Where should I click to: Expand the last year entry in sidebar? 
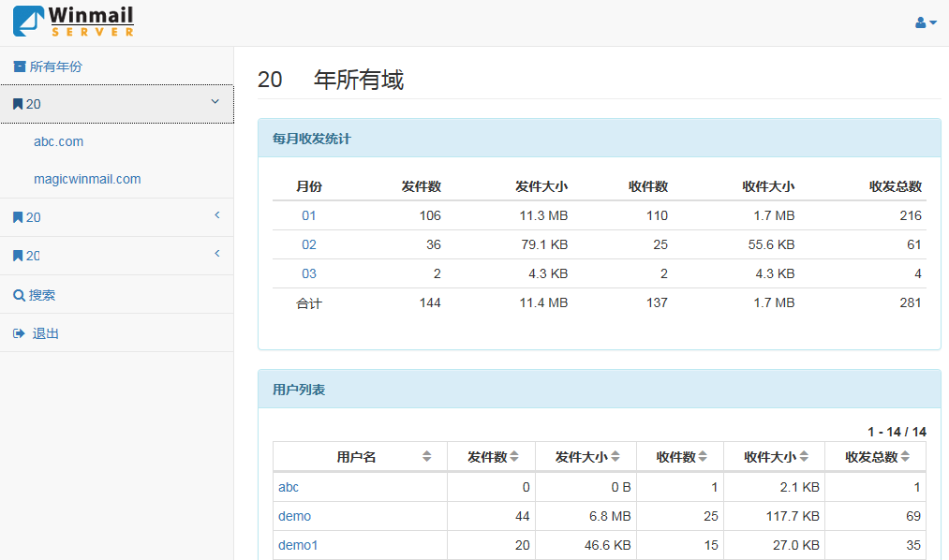click(216, 254)
